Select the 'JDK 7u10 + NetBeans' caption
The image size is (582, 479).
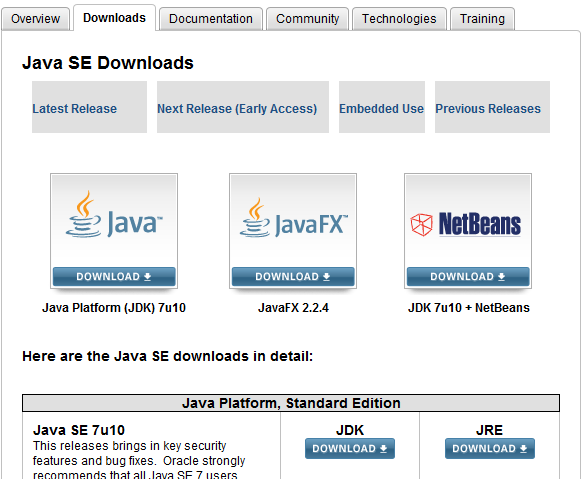tap(469, 308)
